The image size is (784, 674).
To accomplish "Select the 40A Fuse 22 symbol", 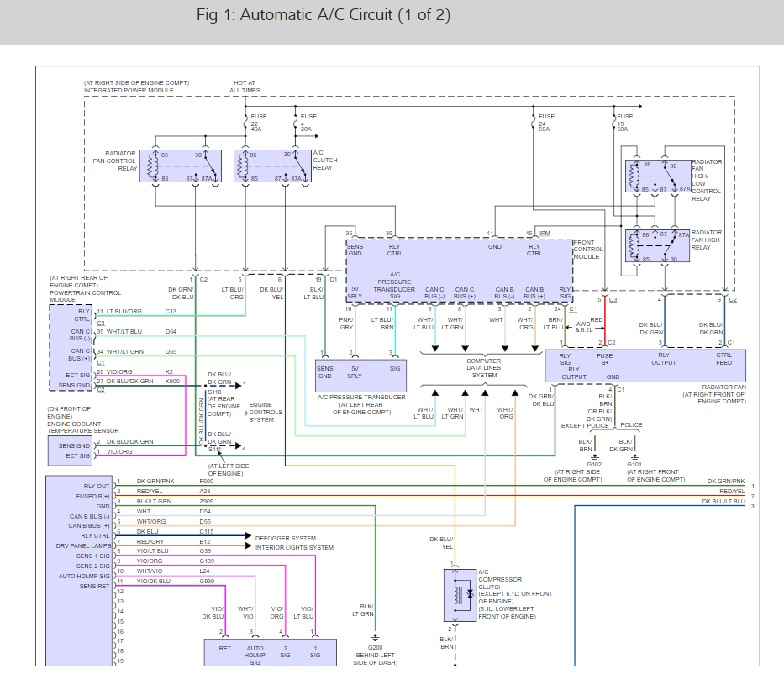I will [245, 120].
